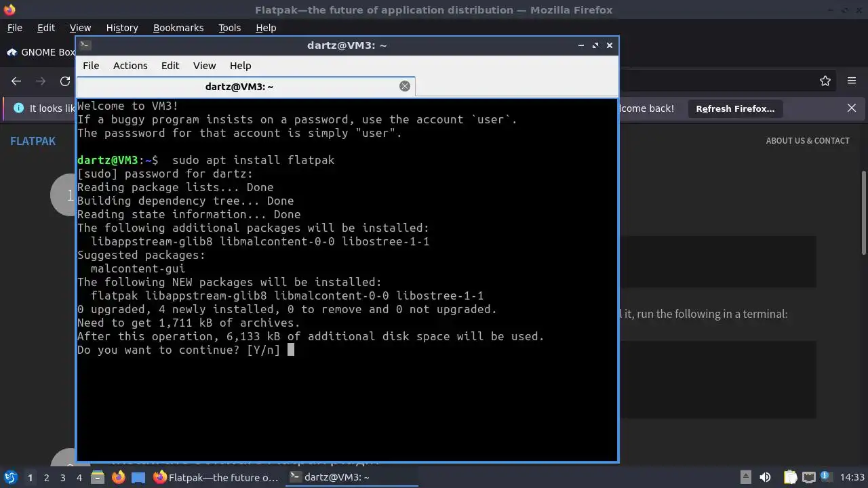
Task: Click the taskbar clock showing 14:33
Action: (x=852, y=477)
